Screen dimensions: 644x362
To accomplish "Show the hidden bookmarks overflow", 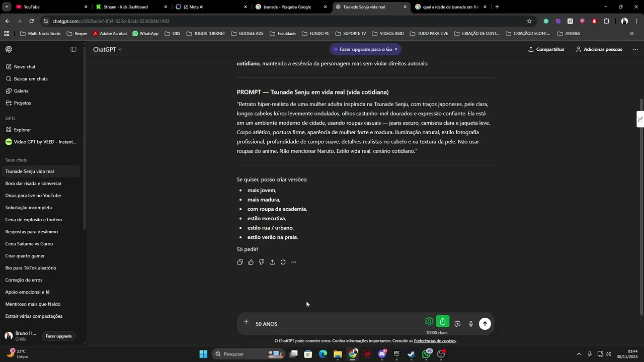I will [632, 34].
